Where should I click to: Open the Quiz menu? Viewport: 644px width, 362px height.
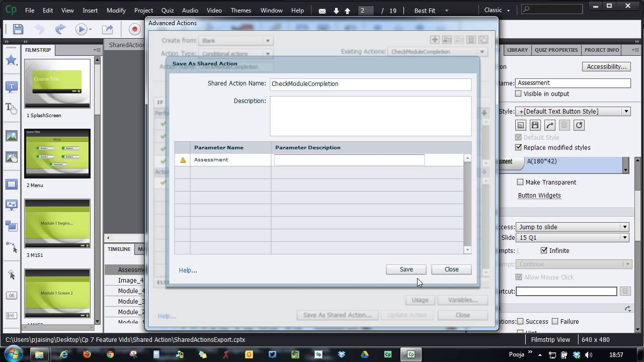168,11
